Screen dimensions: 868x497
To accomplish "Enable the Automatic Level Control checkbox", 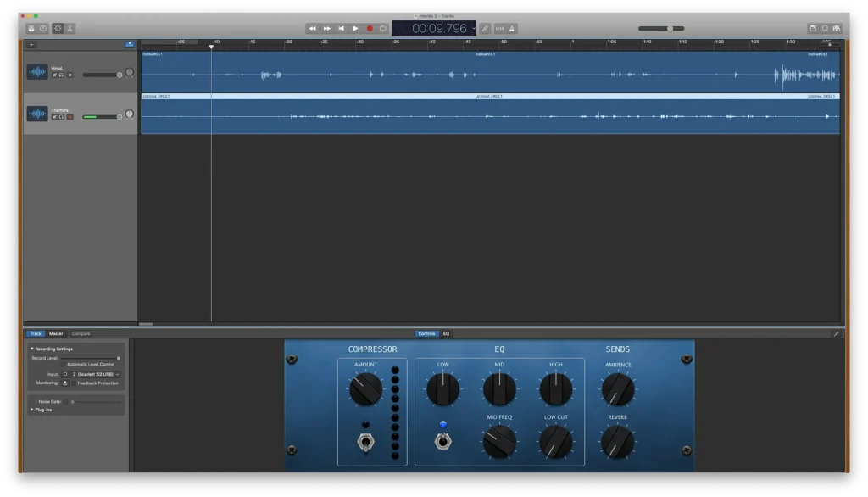I will [x=64, y=365].
